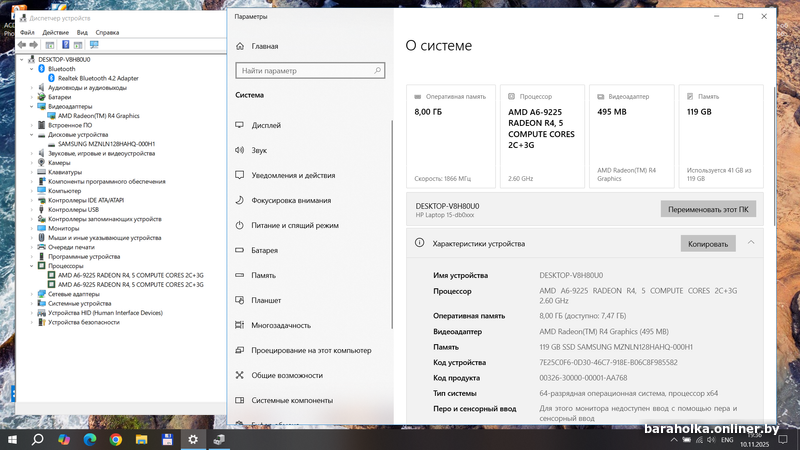Select the Home (Главная) house icon
This screenshot has width=800, height=450.
pos(240,46)
